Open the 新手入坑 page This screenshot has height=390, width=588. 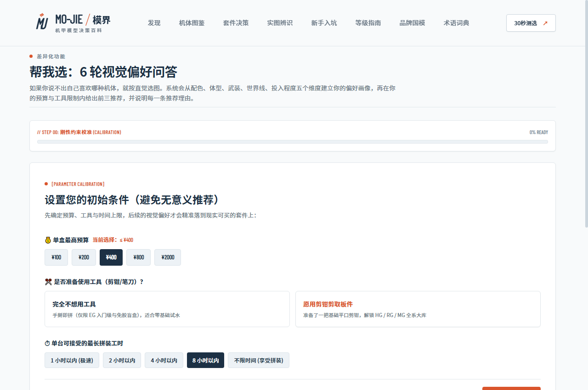coord(324,23)
